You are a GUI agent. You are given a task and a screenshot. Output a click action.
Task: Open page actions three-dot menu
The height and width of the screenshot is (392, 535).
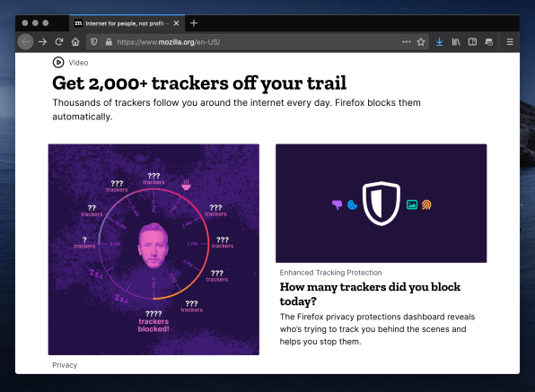[x=406, y=42]
